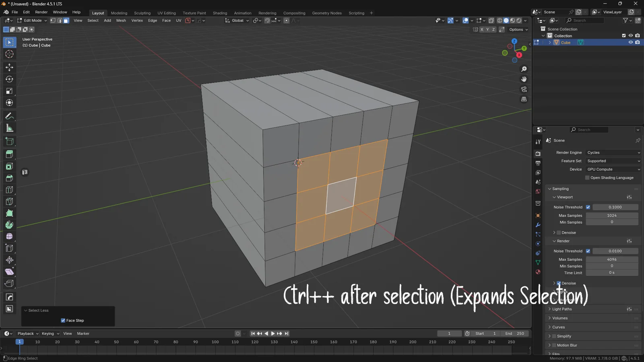The width and height of the screenshot is (644, 362).
Task: Select the Rotate tool
Action: click(9, 79)
